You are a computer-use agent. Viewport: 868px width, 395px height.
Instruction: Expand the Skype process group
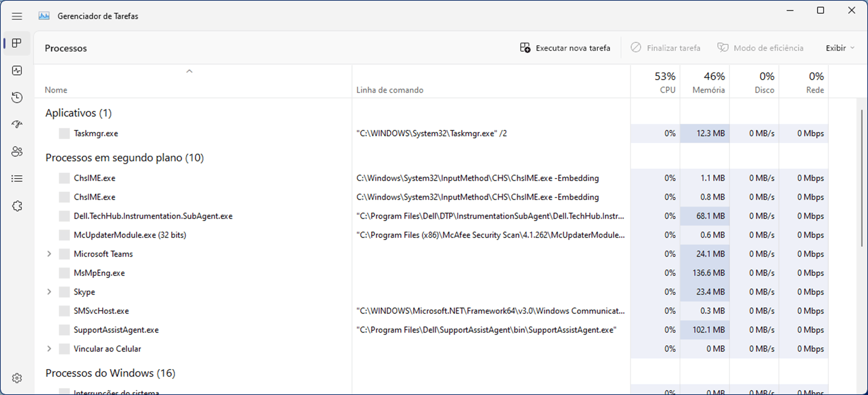pyautogui.click(x=49, y=292)
